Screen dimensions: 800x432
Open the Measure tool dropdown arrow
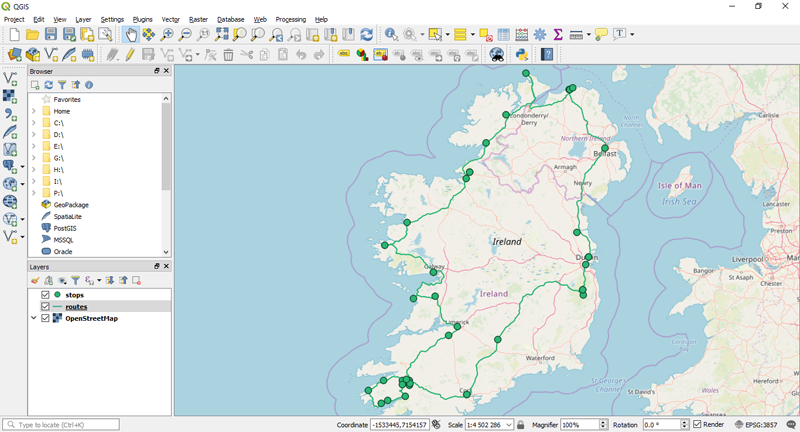coord(588,35)
